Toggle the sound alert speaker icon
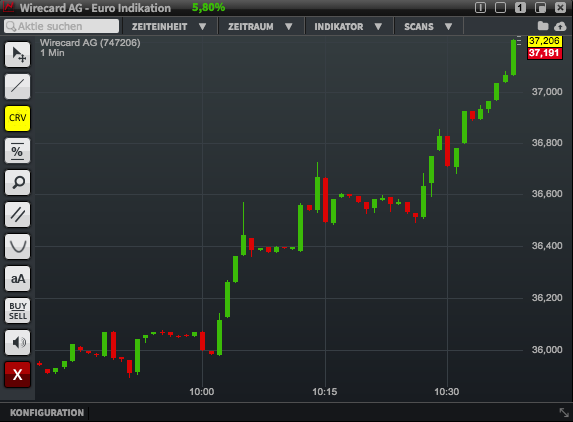573x422 pixels. 18,342
